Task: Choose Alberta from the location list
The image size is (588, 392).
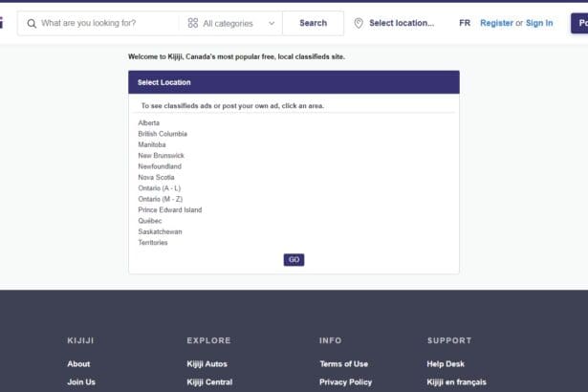Action: click(148, 122)
